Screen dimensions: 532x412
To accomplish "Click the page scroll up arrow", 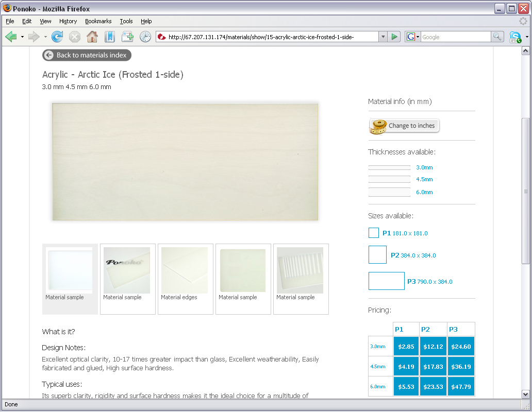I will click(525, 51).
